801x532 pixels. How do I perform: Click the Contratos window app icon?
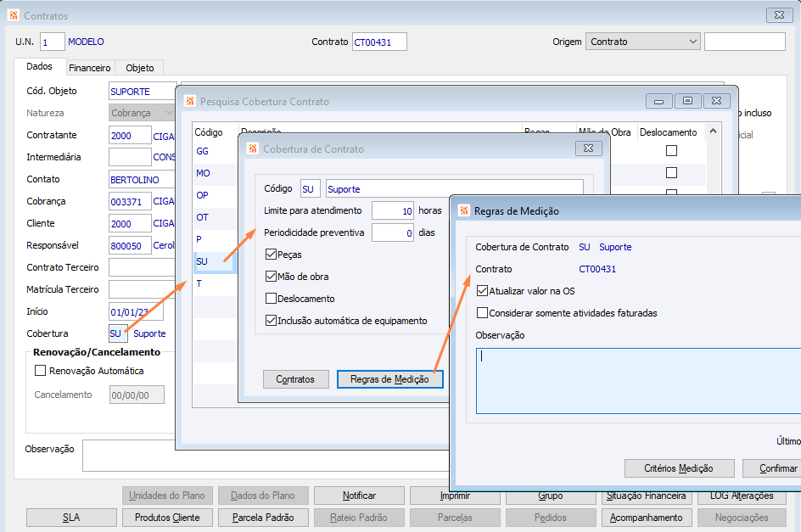[x=14, y=15]
